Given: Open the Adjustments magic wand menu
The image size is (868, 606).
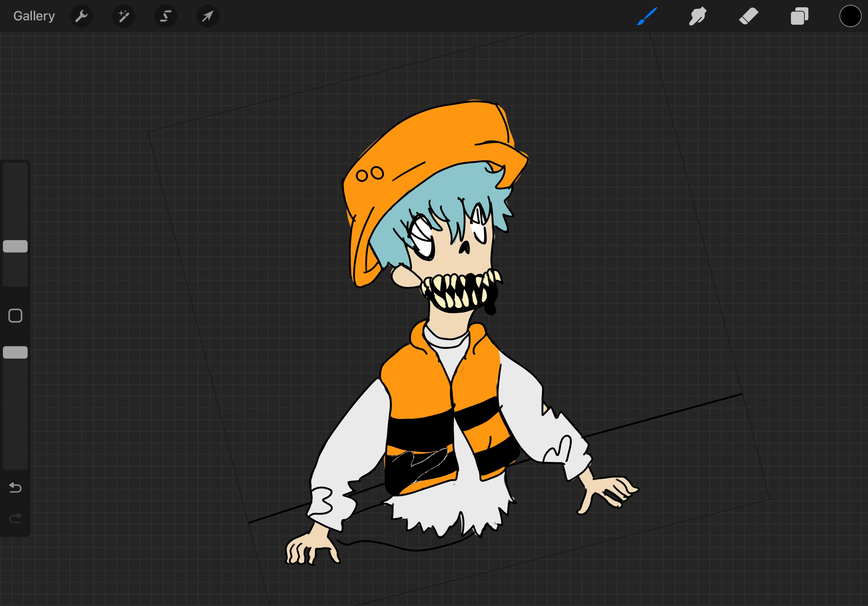Looking at the screenshot, I should (x=124, y=16).
